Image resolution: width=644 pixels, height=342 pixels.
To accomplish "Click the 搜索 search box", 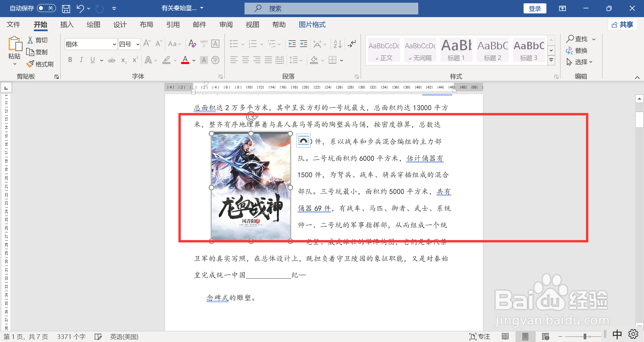I will [x=331, y=8].
